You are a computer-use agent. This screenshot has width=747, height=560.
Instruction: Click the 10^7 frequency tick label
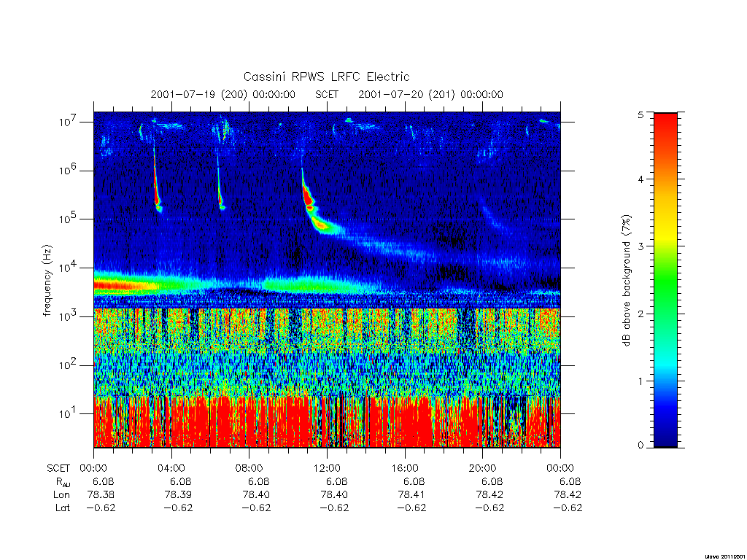point(69,121)
